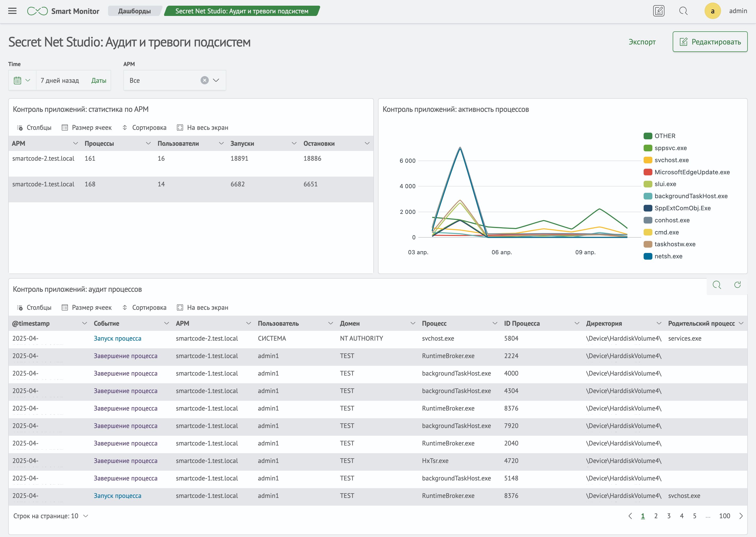Viewport: 756px width, 537px height.
Task: Open the Запуски column header menu
Action: [x=294, y=143]
